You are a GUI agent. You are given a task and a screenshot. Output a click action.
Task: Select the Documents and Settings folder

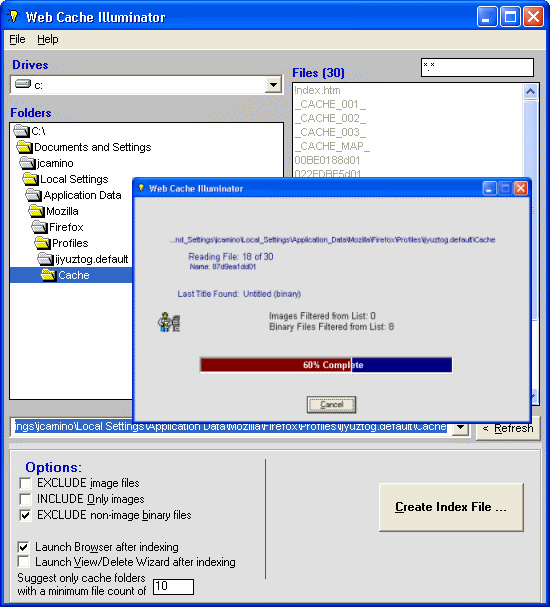tap(93, 147)
